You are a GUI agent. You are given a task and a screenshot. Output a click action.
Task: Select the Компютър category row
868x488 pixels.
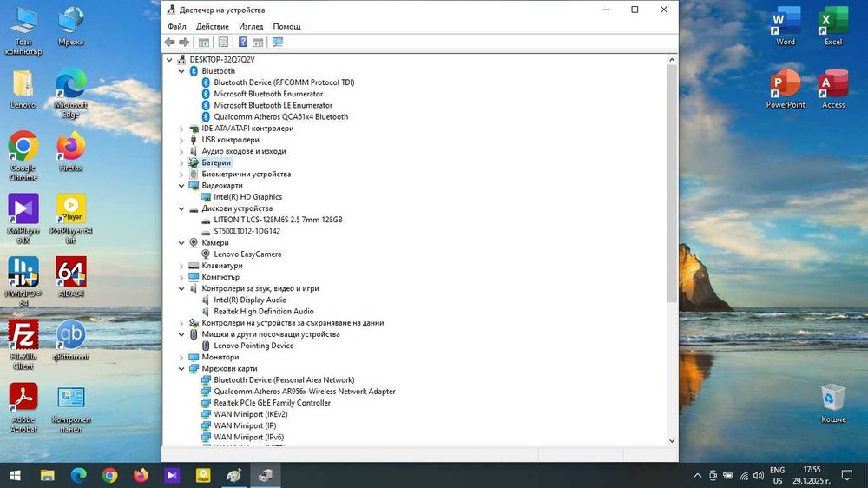220,277
